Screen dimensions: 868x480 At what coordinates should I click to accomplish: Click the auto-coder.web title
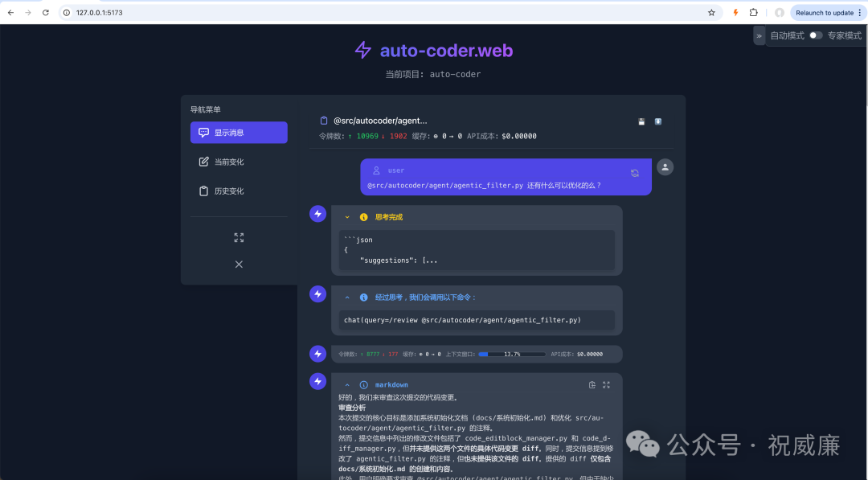[x=446, y=51]
